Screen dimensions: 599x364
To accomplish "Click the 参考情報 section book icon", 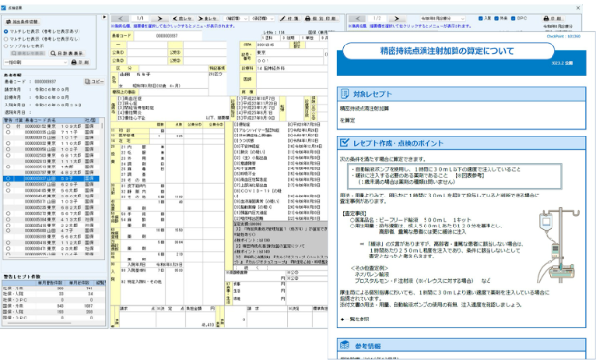I will click(345, 345).
